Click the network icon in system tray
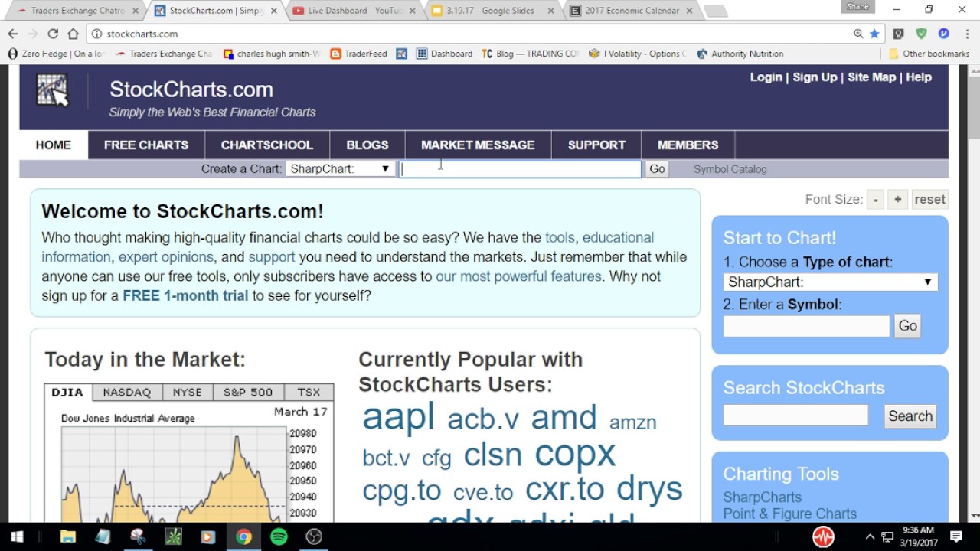Viewport: 980px width, 551px height. point(888,536)
